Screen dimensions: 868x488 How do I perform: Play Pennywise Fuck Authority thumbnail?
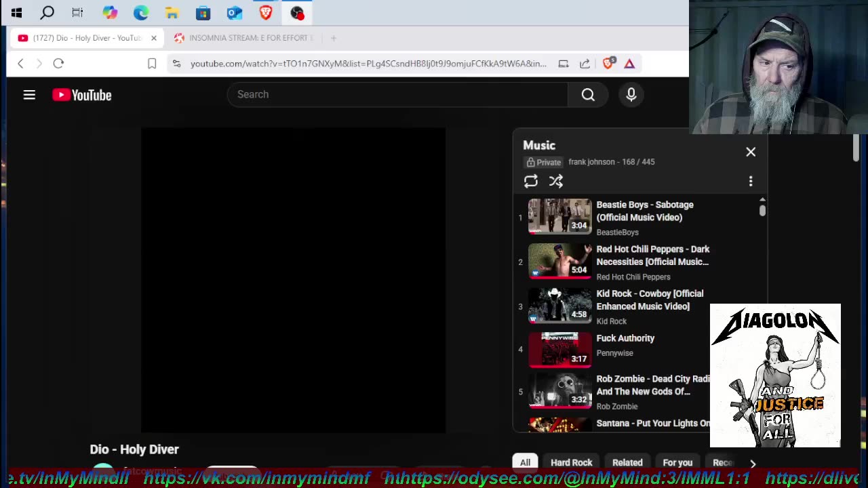click(559, 350)
